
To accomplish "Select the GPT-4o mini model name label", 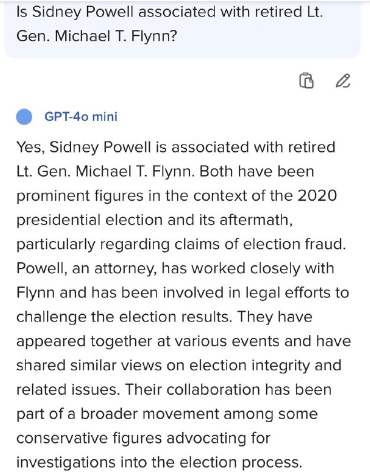I will point(81,117).
